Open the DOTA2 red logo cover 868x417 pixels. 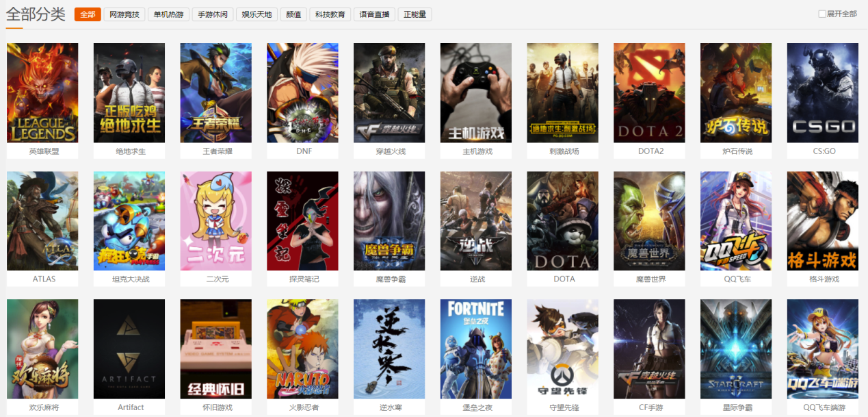(649, 93)
